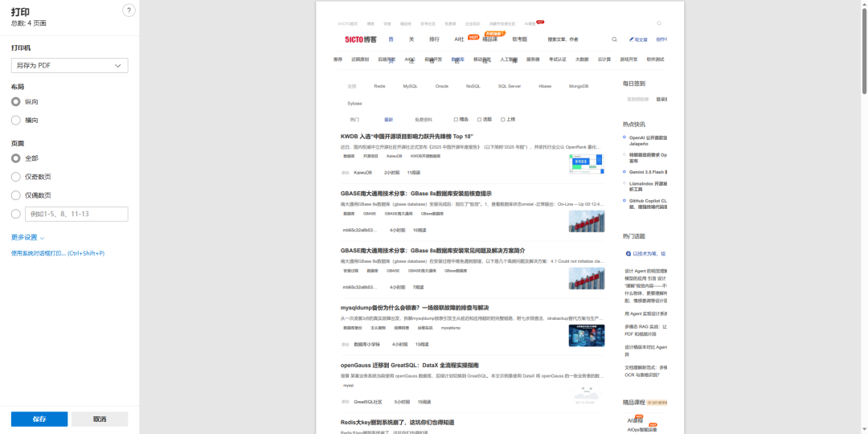
Task: Select 纵向 portrait layout
Action: [x=15, y=102]
